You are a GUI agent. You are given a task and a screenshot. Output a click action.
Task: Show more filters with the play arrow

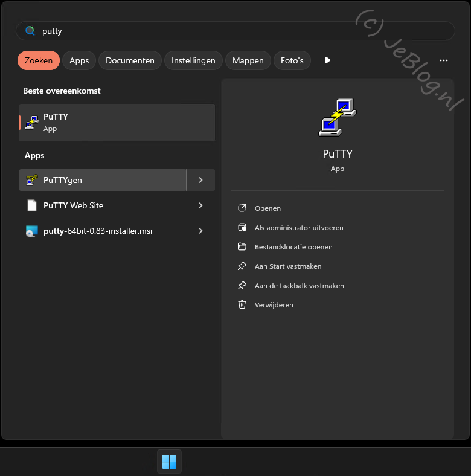(x=327, y=60)
